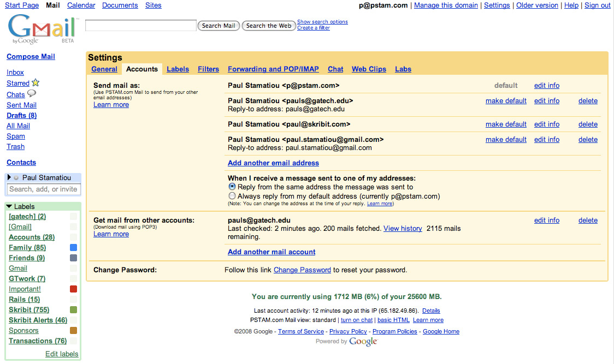Edit info for p@pstam.com address
Viewport: 614px width, 364px height.
547,85
